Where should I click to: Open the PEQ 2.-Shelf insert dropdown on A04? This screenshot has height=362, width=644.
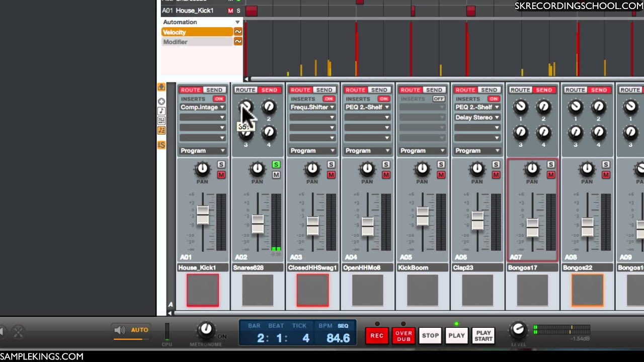coord(367,108)
